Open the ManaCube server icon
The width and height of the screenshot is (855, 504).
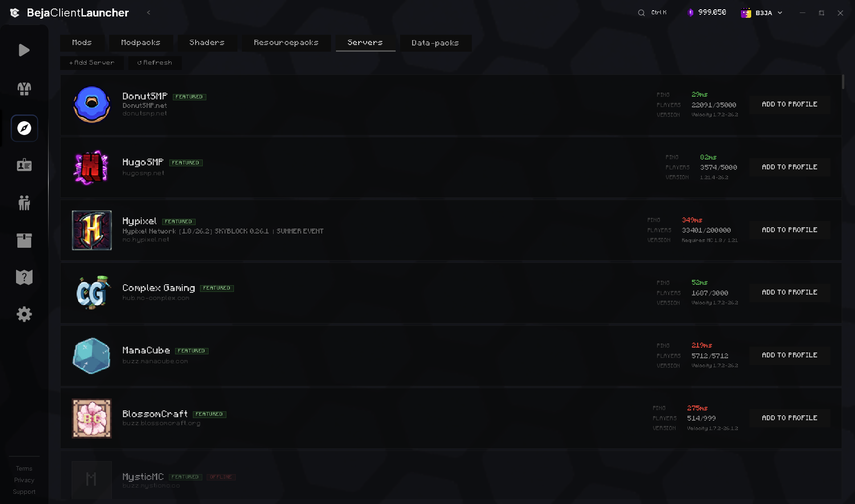[91, 355]
